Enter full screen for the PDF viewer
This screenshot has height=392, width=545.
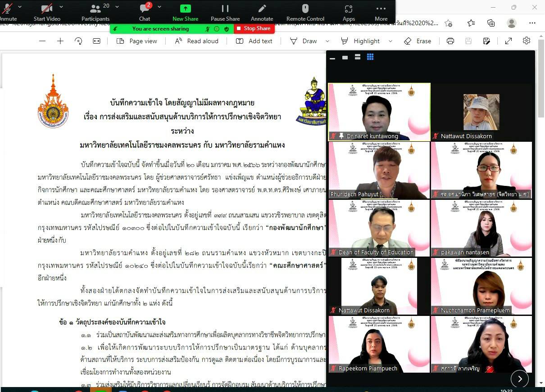pyautogui.click(x=509, y=41)
